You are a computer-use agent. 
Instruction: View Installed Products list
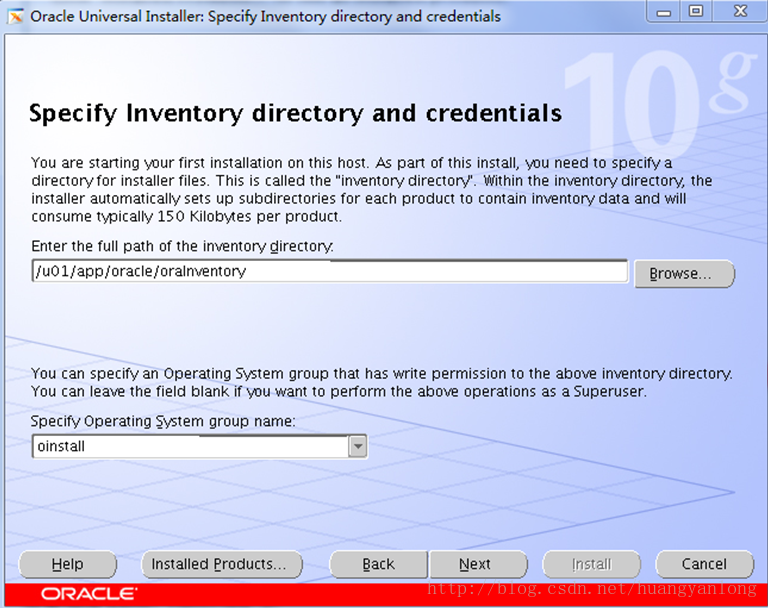coord(222,564)
